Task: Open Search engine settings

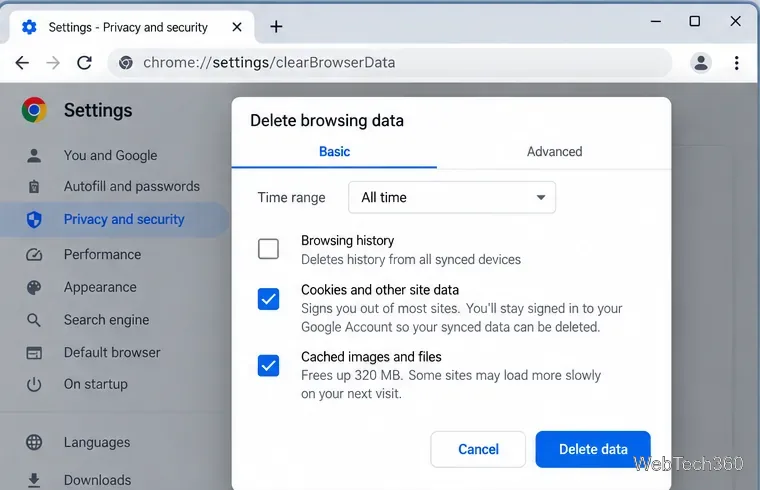Action: point(107,320)
